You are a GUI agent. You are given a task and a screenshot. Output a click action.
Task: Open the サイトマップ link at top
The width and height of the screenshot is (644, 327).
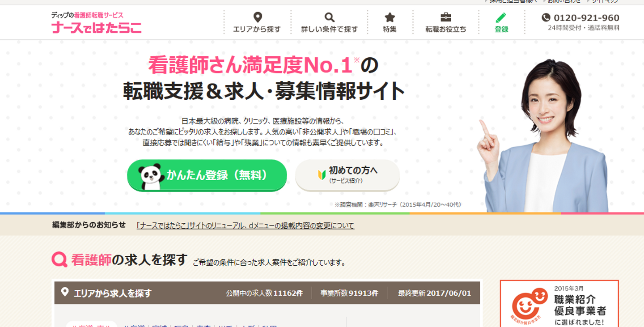click(x=605, y=1)
